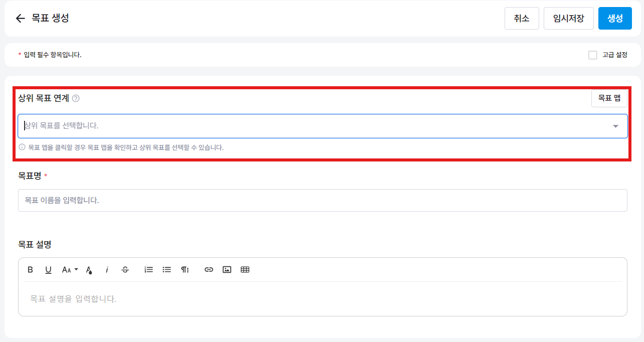Insert an image into the description
The width and height of the screenshot is (644, 342).
click(x=227, y=270)
